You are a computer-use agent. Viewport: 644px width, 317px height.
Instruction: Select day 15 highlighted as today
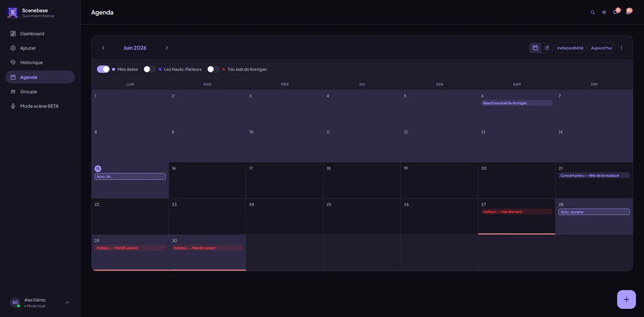click(98, 169)
